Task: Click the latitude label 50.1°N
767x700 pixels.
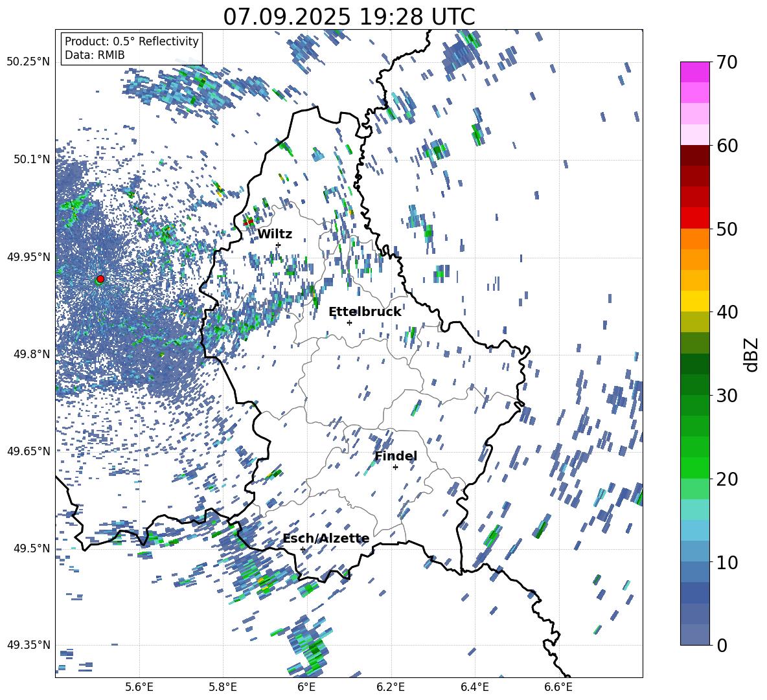Action: pyautogui.click(x=32, y=159)
